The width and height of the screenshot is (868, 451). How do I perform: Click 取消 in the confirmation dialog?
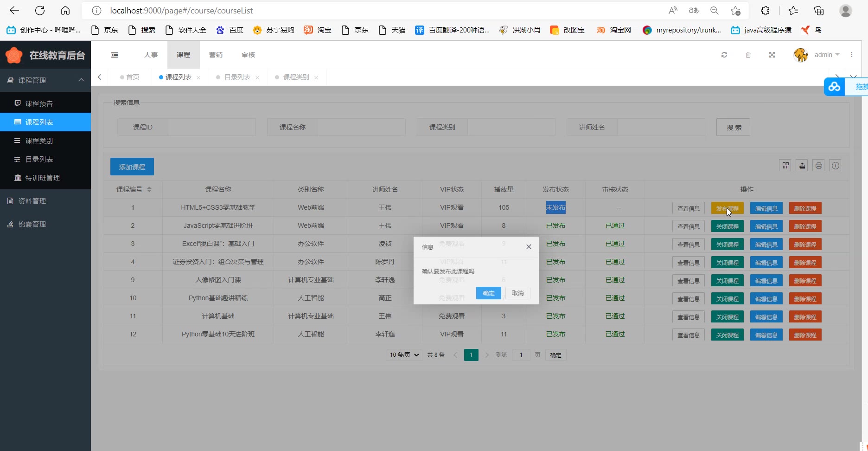(x=517, y=293)
